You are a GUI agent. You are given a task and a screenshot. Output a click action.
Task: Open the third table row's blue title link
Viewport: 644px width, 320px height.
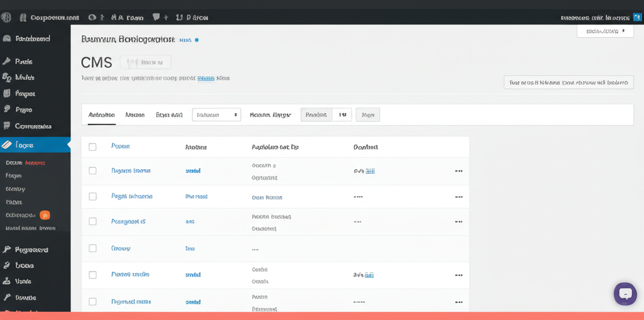(128, 221)
